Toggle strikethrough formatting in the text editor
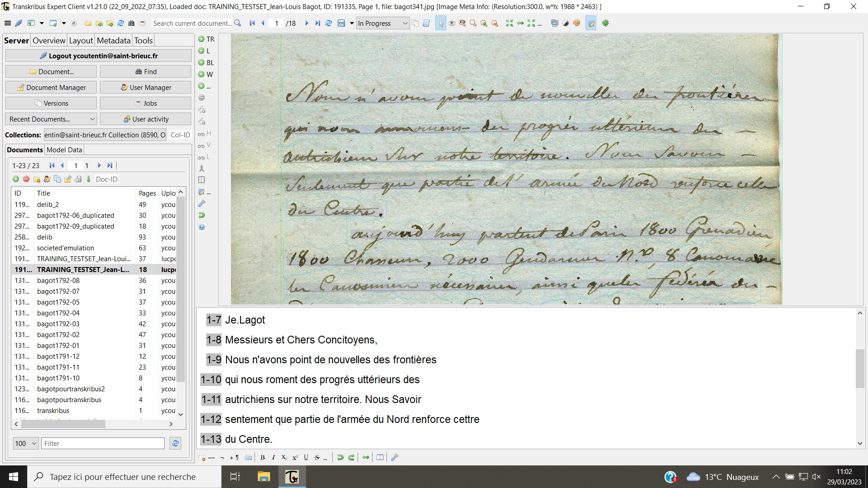The image size is (868, 488). click(x=318, y=457)
